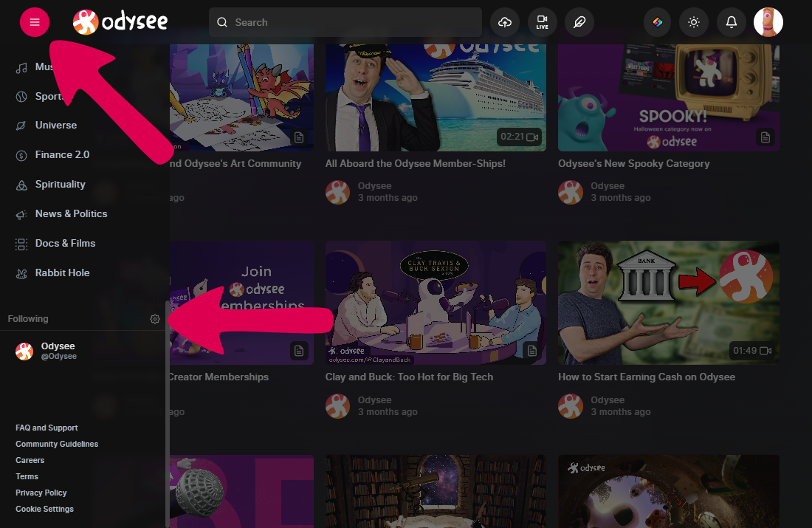Viewport: 812px width, 528px height.
Task: Click the Spirituality icon in sidebar
Action: click(x=21, y=185)
